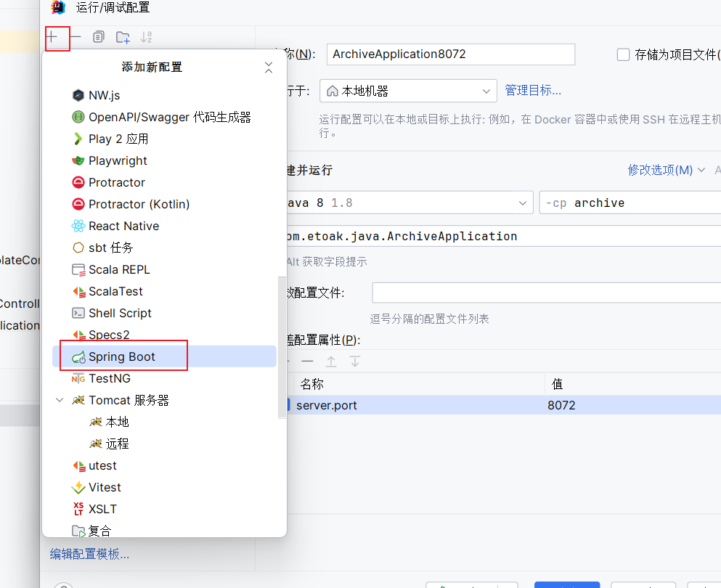Click the Protractor icon without Kotlin
Viewport: 721px width, 588px height.
pyautogui.click(x=78, y=182)
